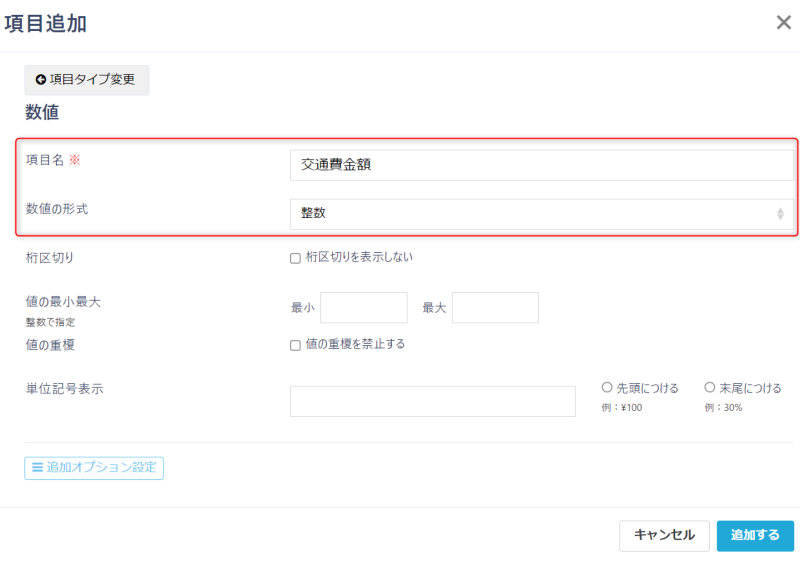Viewport: 800px width, 562px height.
Task: Submit with the 追加する button
Action: pos(755,535)
